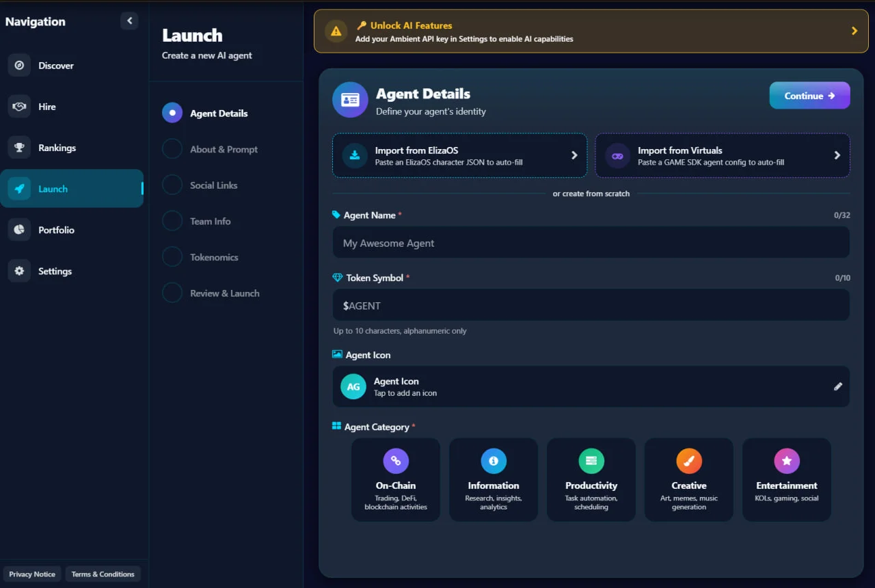The width and height of the screenshot is (875, 588).
Task: Open the Rankings menu label
Action: pyautogui.click(x=57, y=148)
